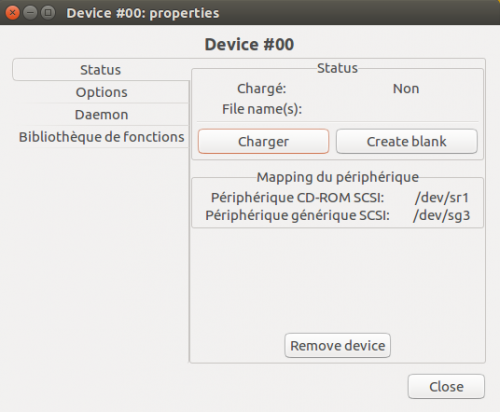Screen dimensions: 500x412
Task: Click the Non value next to Chargé
Action: click(x=406, y=89)
